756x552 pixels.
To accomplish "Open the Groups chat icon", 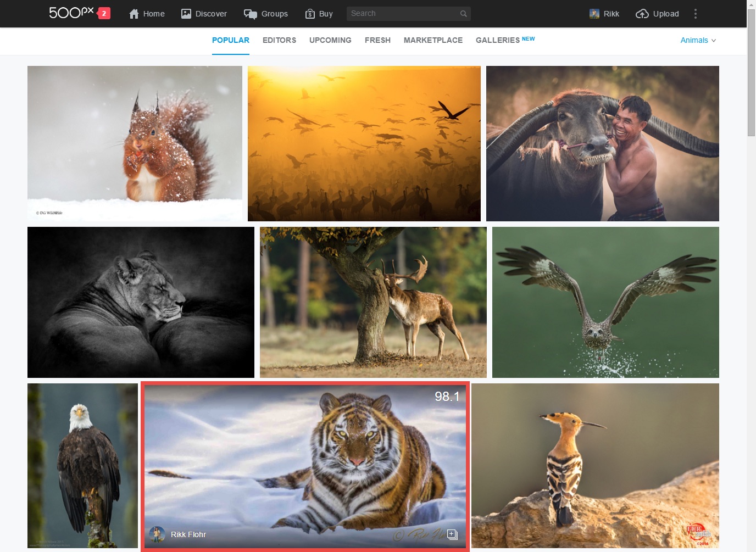I will coord(250,14).
